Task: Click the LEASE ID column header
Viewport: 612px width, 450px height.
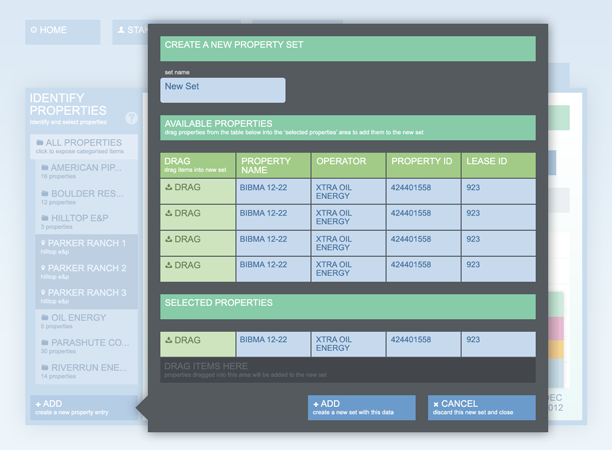Action: click(x=498, y=165)
